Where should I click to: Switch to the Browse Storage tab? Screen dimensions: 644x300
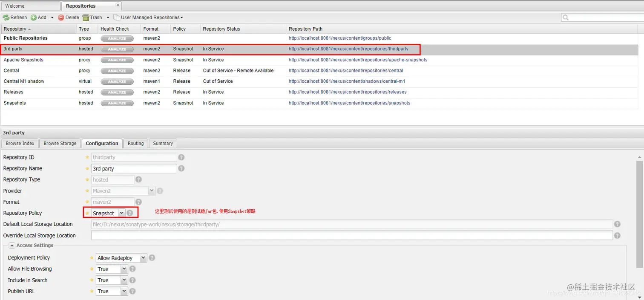(x=60, y=144)
